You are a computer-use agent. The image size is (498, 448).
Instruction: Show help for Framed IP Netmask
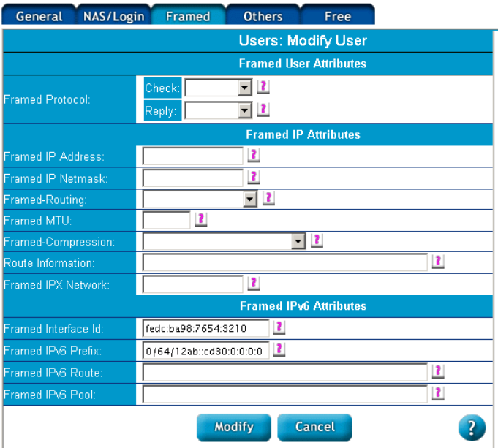(254, 177)
